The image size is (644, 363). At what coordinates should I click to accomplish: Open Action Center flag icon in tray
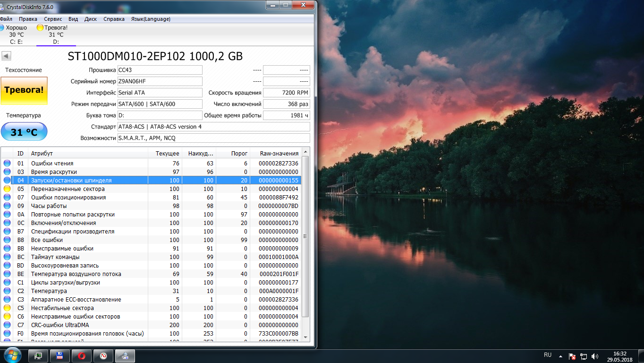(572, 356)
